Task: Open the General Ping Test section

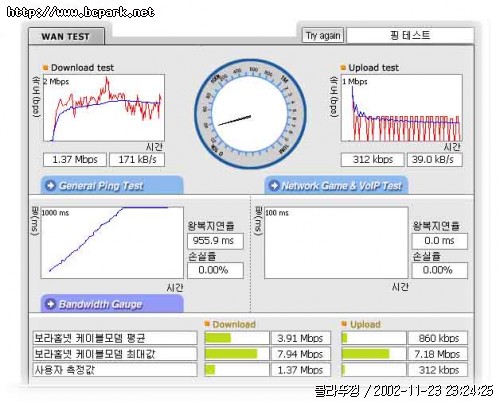Action: tap(112, 185)
